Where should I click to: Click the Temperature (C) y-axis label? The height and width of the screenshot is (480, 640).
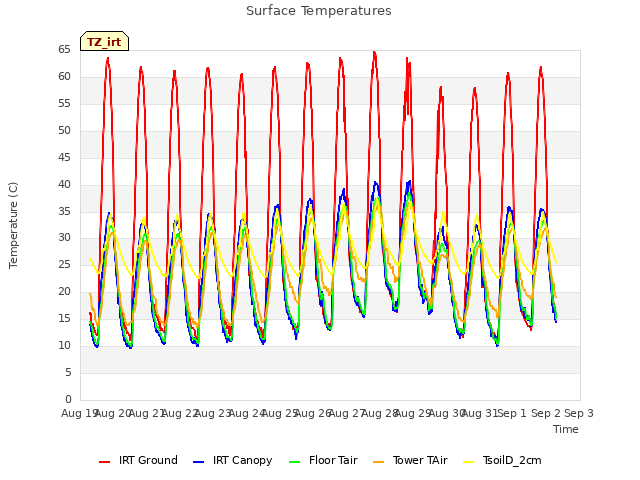tap(13, 225)
